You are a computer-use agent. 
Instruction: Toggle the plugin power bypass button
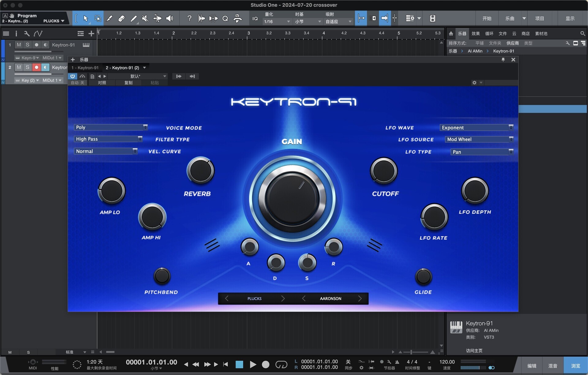(73, 76)
